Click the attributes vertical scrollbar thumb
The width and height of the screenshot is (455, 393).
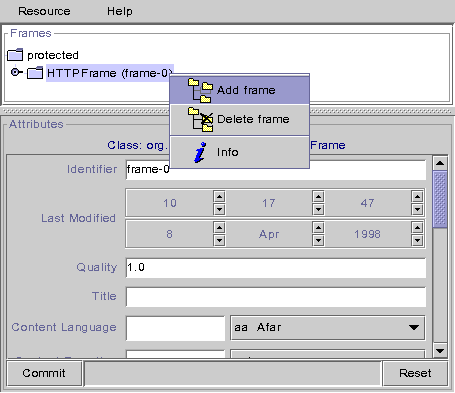[x=440, y=199]
